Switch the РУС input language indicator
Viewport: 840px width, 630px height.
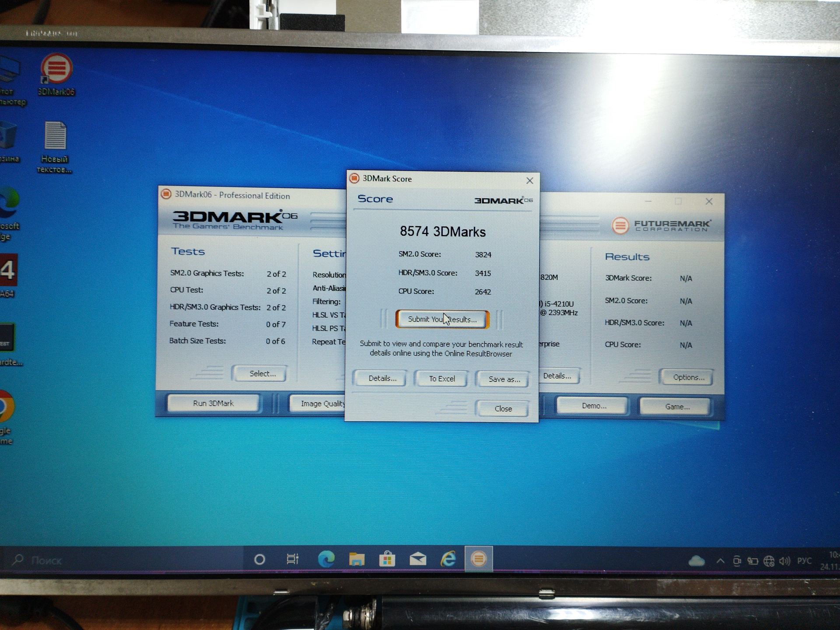click(x=804, y=561)
